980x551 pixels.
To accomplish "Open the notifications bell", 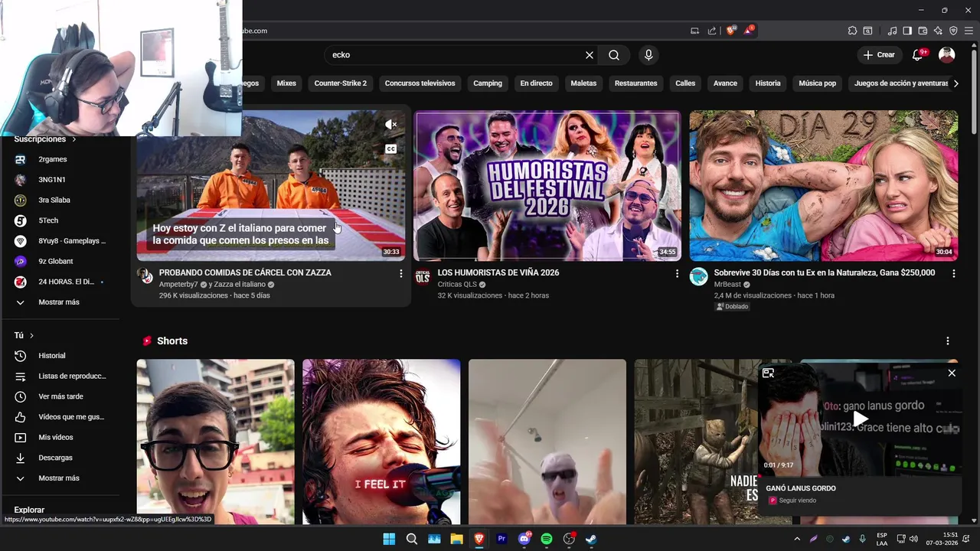I will pos(918,55).
